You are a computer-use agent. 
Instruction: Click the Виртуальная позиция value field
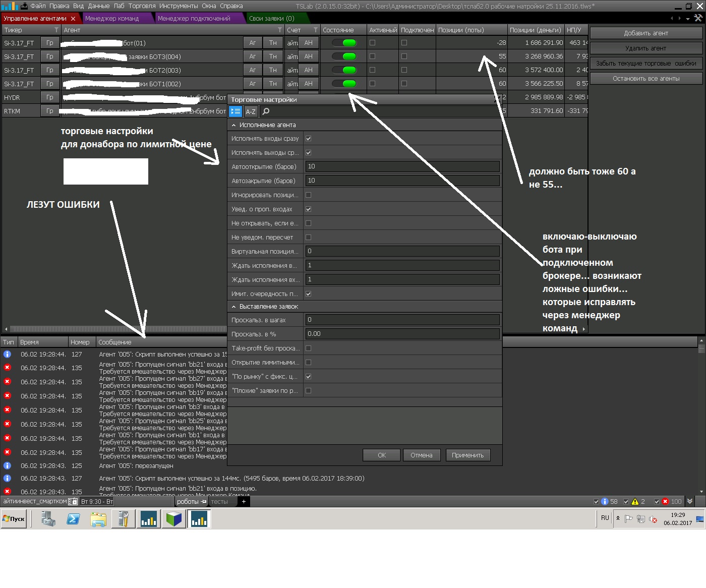click(x=402, y=251)
